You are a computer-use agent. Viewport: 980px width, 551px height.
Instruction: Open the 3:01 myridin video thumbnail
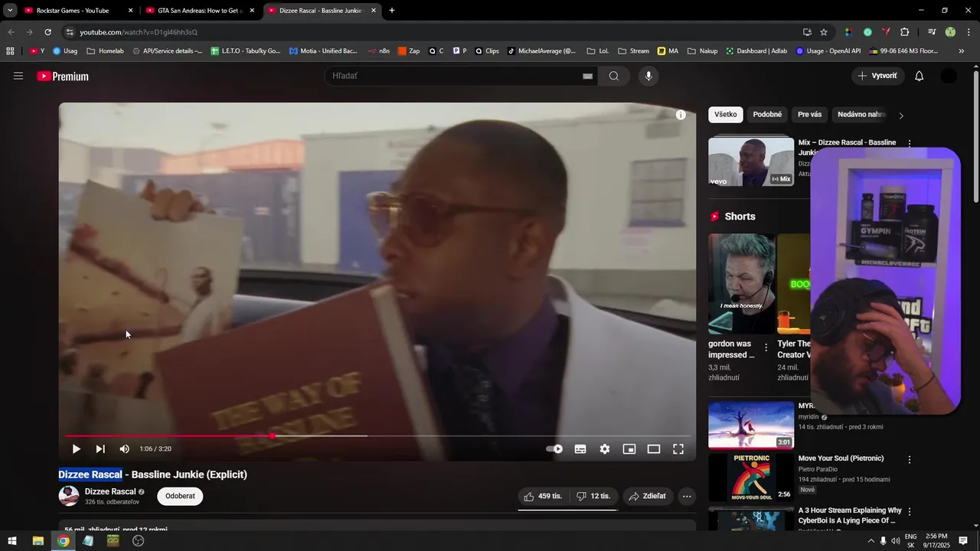751,425
